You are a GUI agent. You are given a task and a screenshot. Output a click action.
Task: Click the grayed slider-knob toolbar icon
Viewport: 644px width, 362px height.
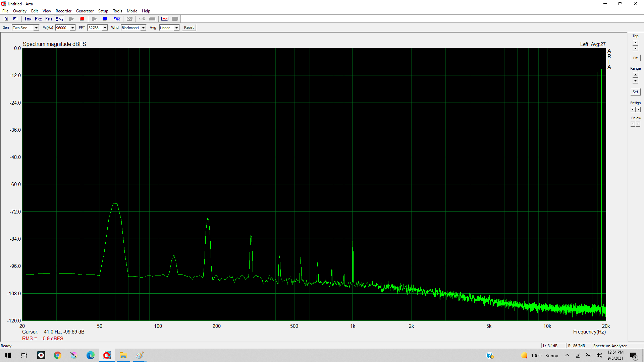pyautogui.click(x=142, y=19)
